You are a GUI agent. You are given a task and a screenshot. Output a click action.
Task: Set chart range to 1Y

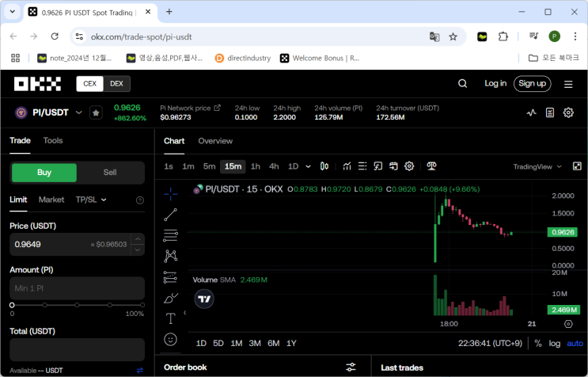coord(291,343)
